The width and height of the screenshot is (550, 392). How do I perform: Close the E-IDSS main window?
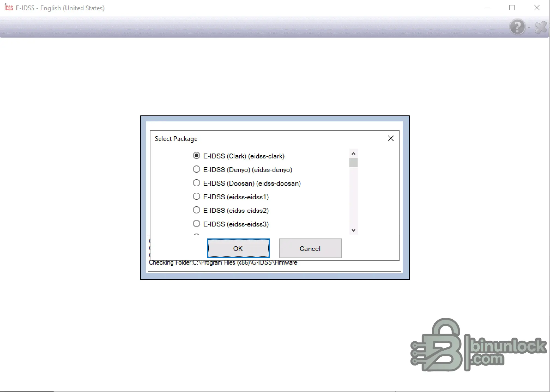(537, 8)
